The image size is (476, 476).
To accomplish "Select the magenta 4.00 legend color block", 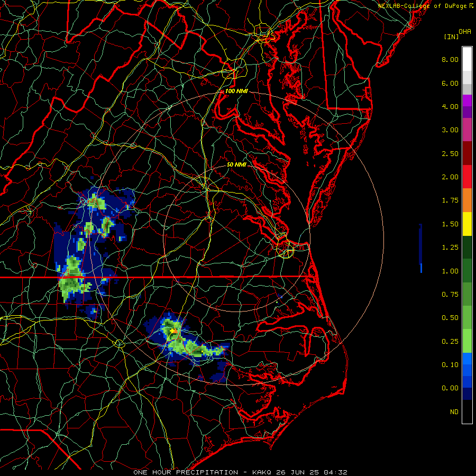I will click(x=467, y=100).
